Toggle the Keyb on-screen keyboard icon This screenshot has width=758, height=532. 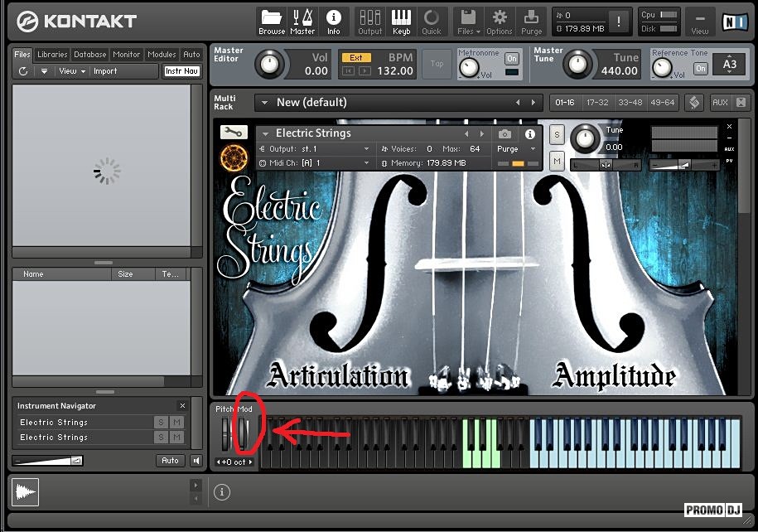(401, 22)
